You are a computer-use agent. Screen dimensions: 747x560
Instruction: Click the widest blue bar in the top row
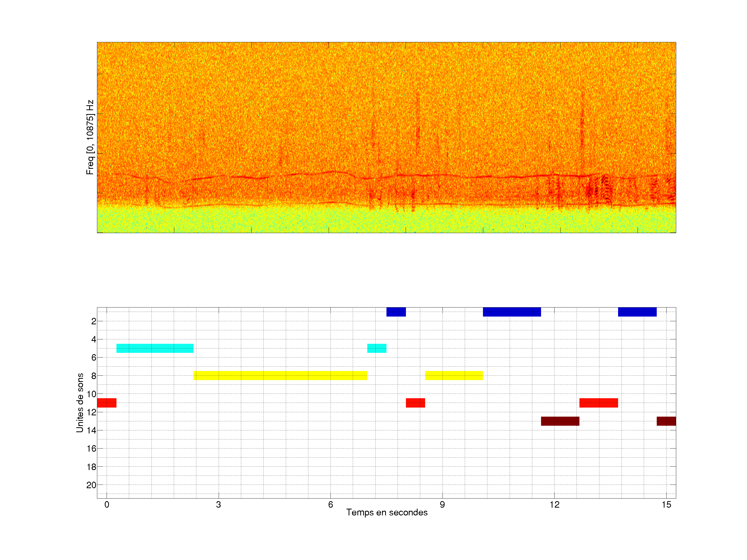click(512, 312)
